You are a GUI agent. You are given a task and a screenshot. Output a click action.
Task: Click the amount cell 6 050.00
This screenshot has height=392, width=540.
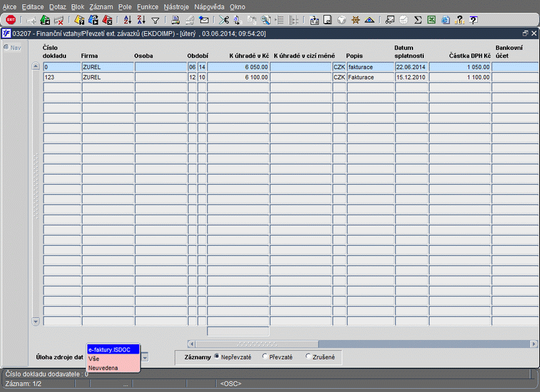(238, 67)
